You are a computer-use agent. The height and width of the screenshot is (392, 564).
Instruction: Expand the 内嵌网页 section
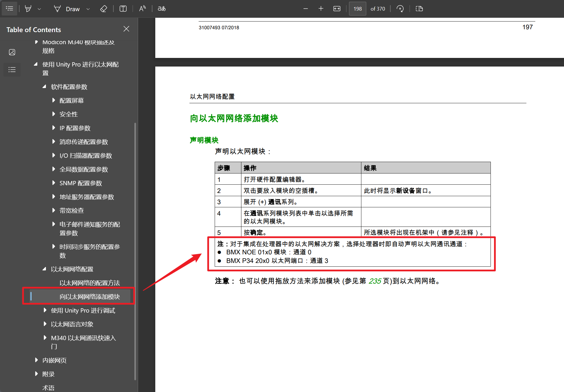pyautogui.click(x=36, y=360)
